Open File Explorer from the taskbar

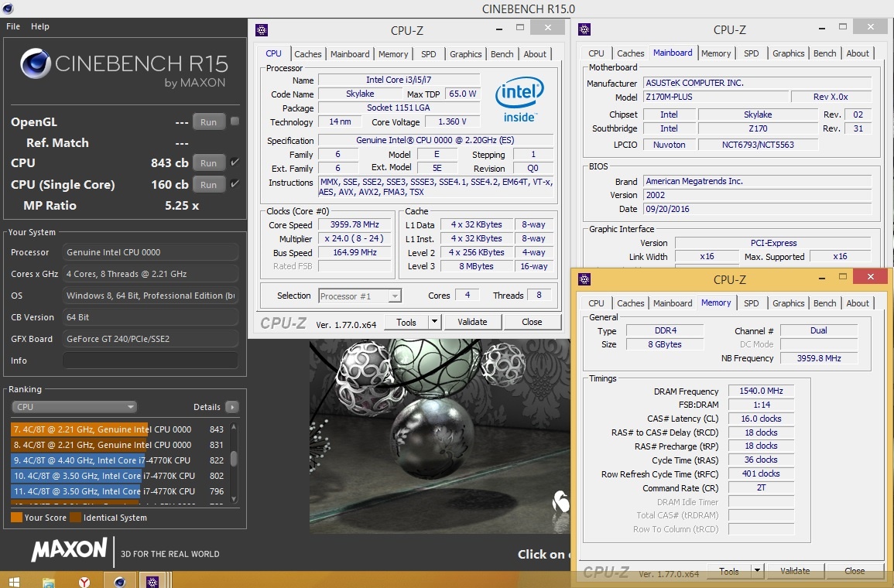point(49,581)
